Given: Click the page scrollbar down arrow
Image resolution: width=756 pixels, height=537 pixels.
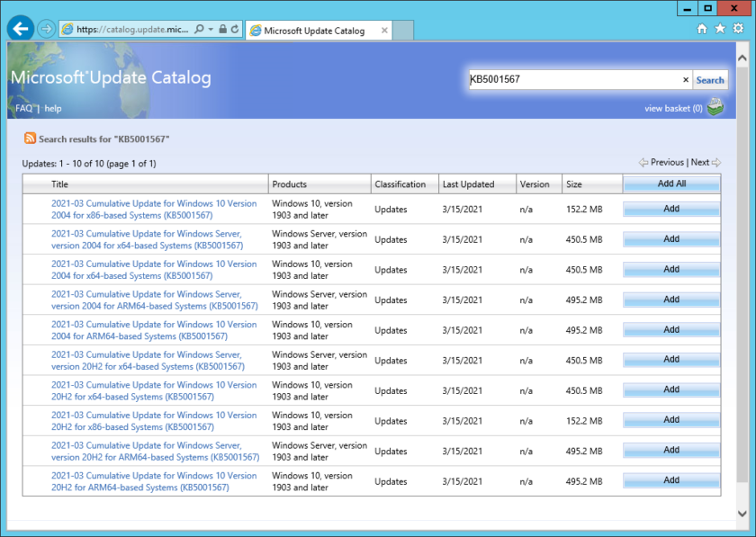Looking at the screenshot, I should click(742, 514).
